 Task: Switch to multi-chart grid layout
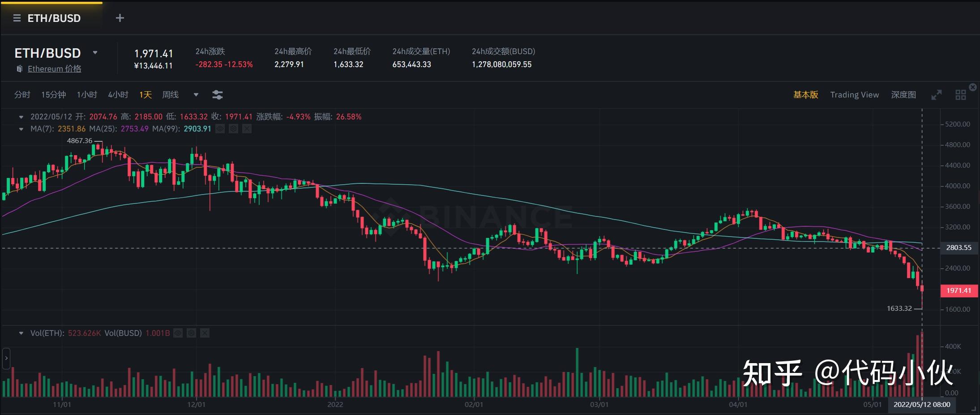[961, 95]
